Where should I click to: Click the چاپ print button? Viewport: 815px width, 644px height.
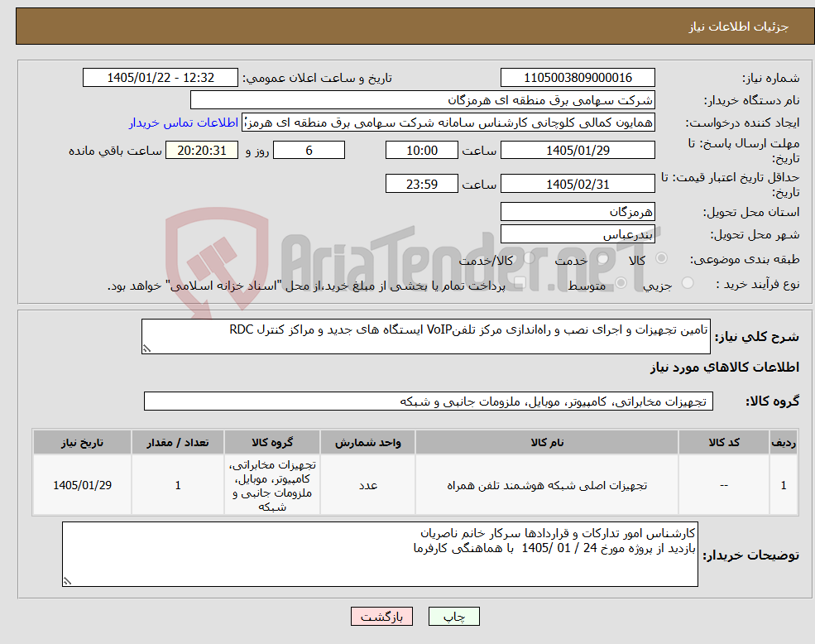tap(453, 617)
